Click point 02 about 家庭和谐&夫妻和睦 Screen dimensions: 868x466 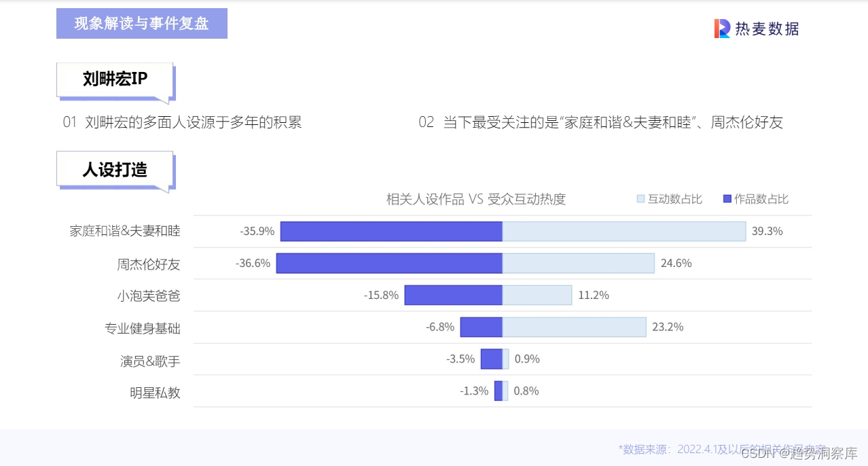point(601,122)
